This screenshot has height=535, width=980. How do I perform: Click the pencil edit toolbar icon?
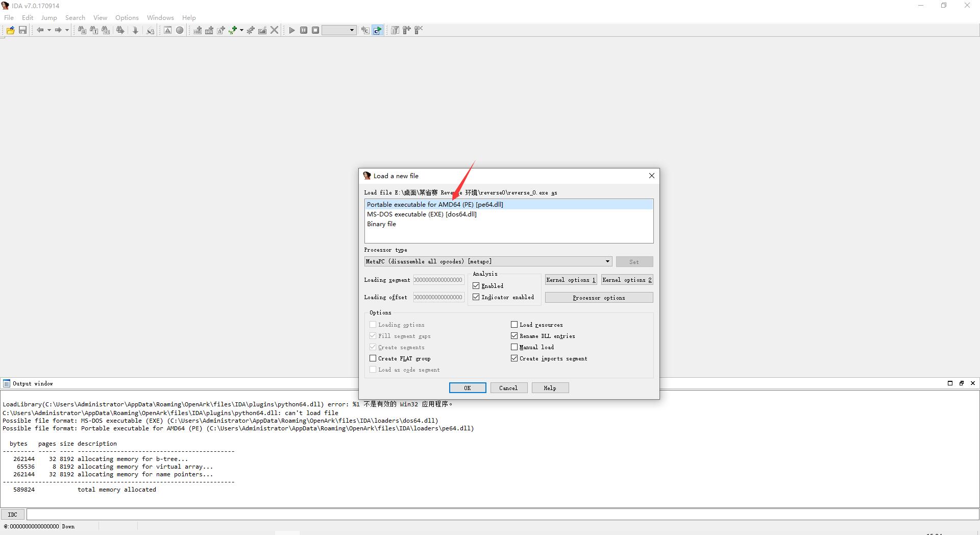[262, 30]
